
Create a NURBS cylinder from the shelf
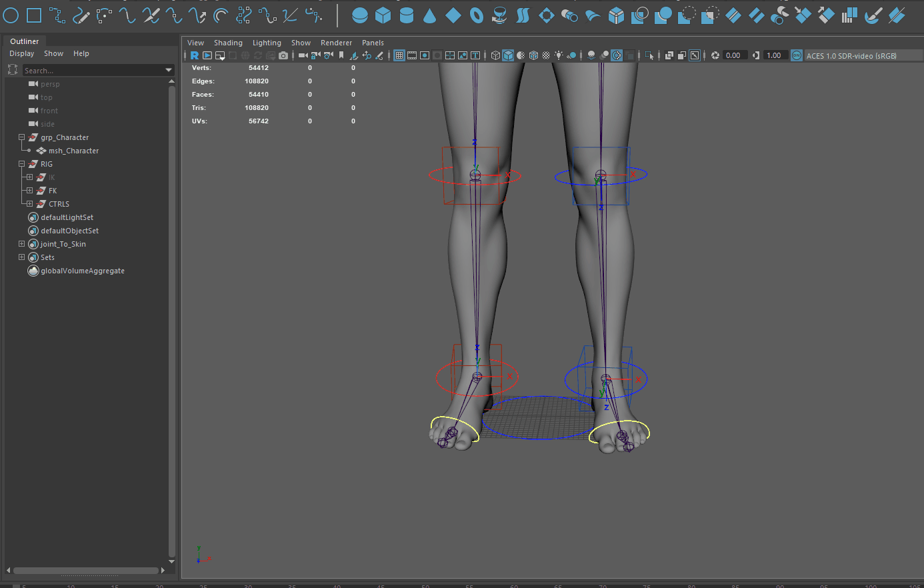point(407,15)
